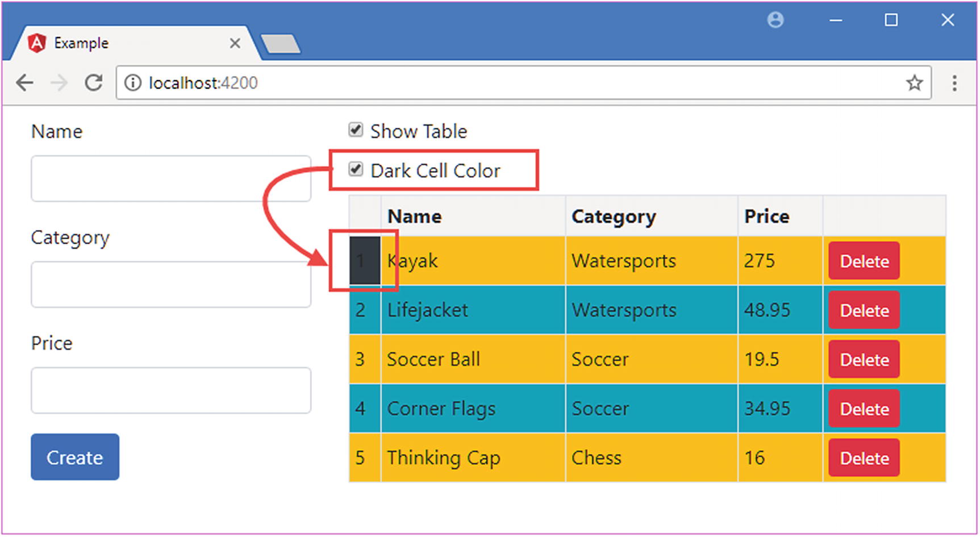980x537 pixels.
Task: Click the Name input field
Action: point(171,179)
